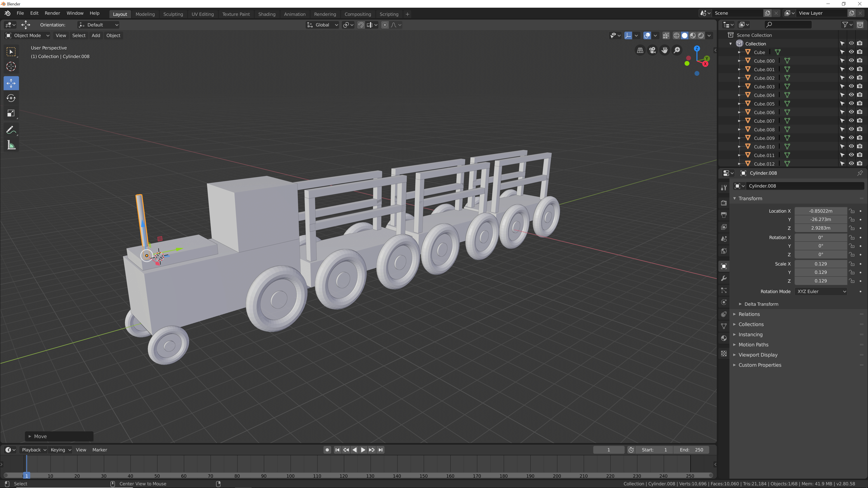Open the Orientation Default dropdown
This screenshot has height=488, width=868.
[x=98, y=25]
